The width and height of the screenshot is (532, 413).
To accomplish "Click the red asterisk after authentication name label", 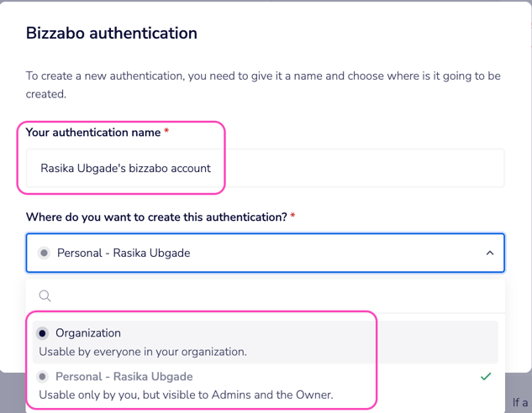I will (166, 133).
